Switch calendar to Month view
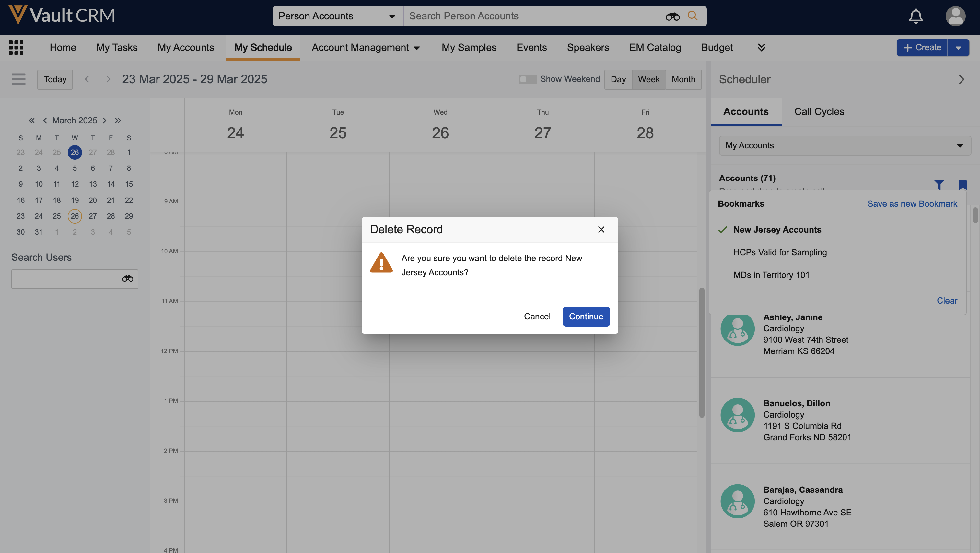Viewport: 980px width, 553px height. [x=683, y=79]
